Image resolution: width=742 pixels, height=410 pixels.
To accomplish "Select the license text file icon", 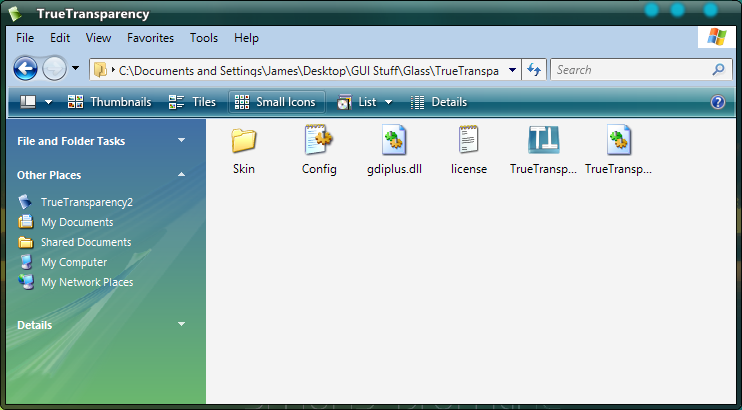I will point(468,139).
